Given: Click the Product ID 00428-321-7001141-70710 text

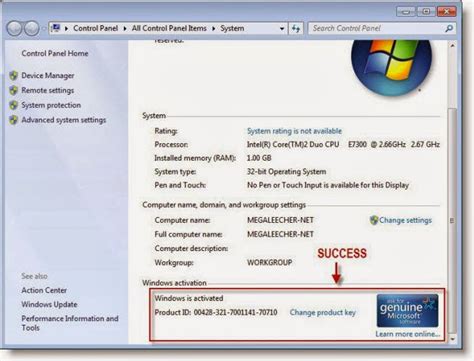Looking at the screenshot, I should tap(216, 312).
